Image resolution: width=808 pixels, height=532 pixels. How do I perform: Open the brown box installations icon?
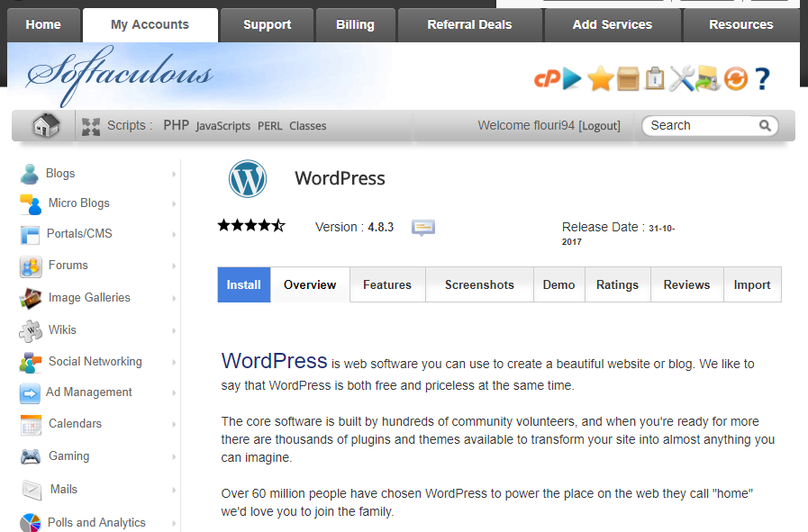(628, 79)
